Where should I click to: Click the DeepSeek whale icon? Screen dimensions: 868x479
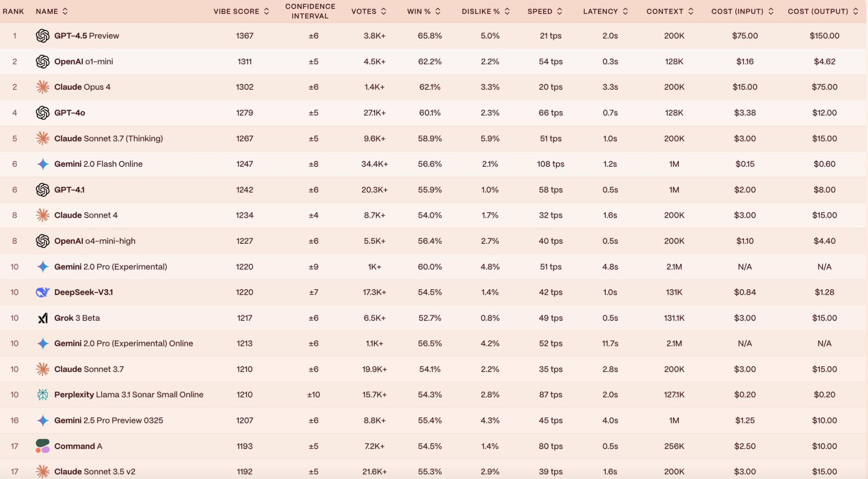(x=42, y=293)
